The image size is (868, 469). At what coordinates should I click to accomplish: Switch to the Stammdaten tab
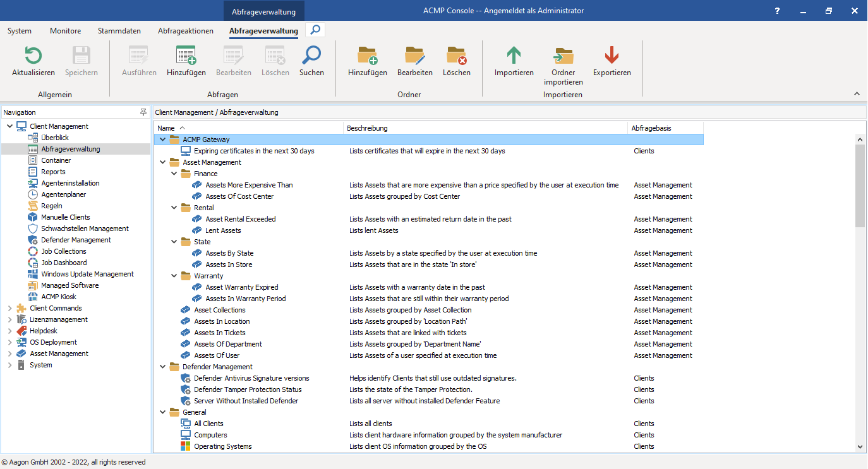[x=119, y=30]
